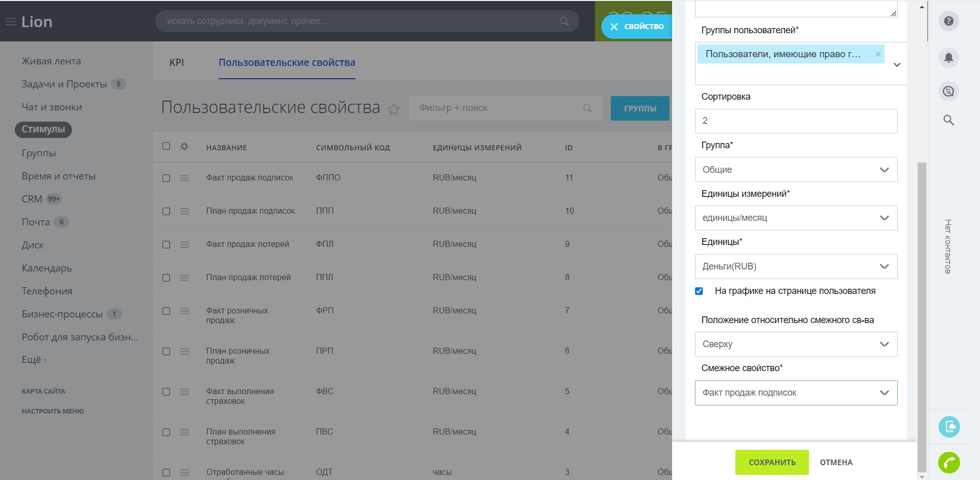
Task: Uncheck На графике на странице пользователя
Action: tap(699, 291)
